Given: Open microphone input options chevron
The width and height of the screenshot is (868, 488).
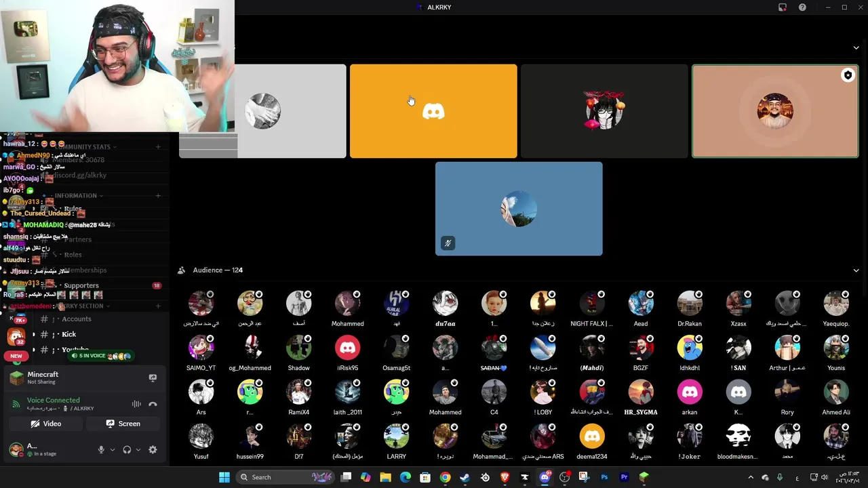Looking at the screenshot, I should click(113, 449).
